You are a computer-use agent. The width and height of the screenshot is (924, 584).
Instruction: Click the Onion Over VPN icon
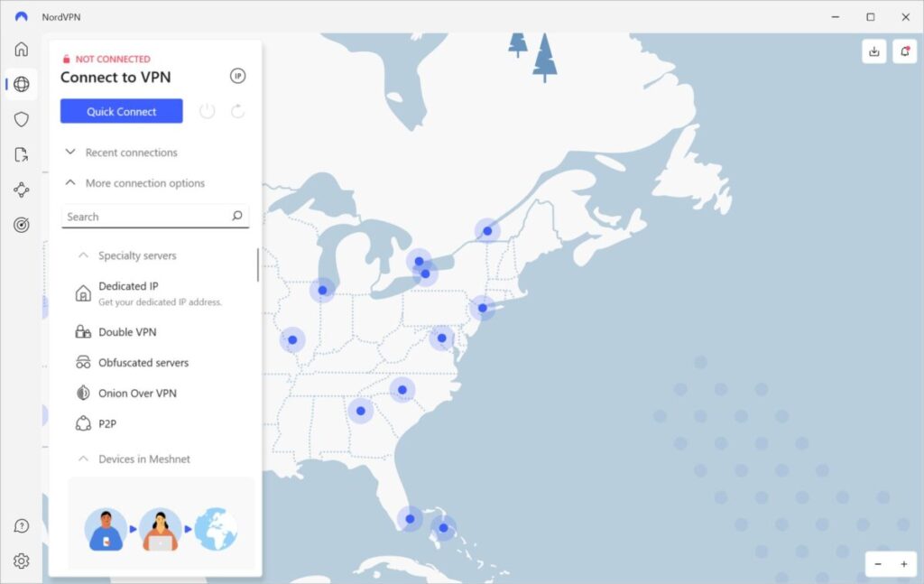click(x=83, y=393)
